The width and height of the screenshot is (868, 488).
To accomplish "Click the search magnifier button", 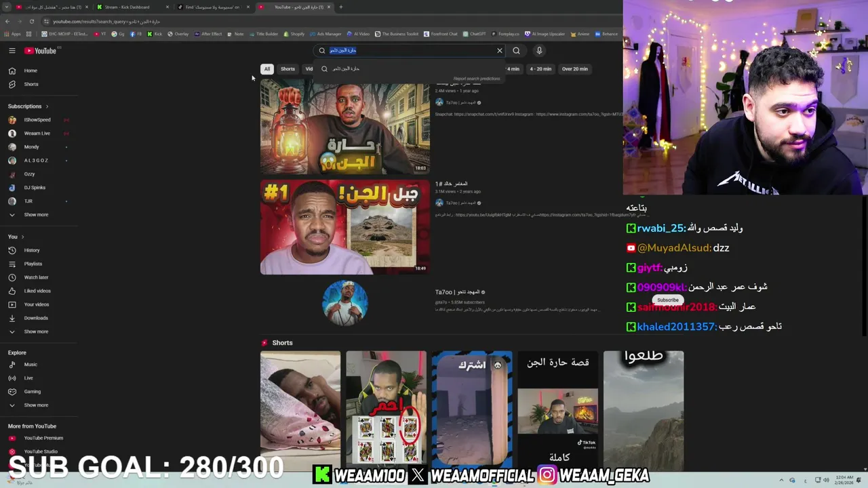I will pos(516,50).
